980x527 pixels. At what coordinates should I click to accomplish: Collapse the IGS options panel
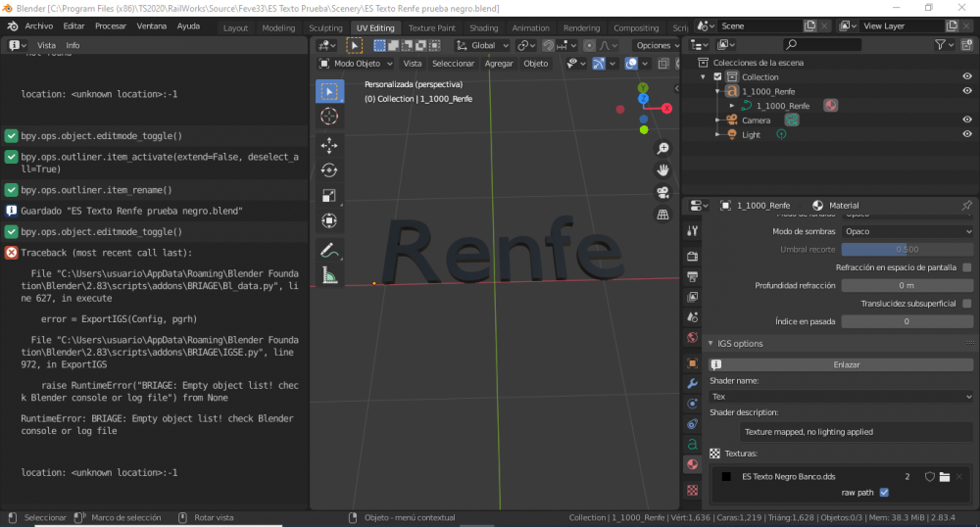coord(710,344)
